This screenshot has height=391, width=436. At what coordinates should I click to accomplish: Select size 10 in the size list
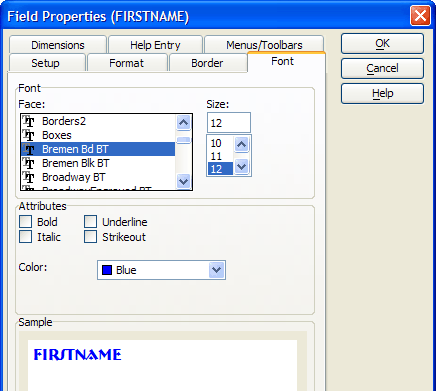click(220, 143)
